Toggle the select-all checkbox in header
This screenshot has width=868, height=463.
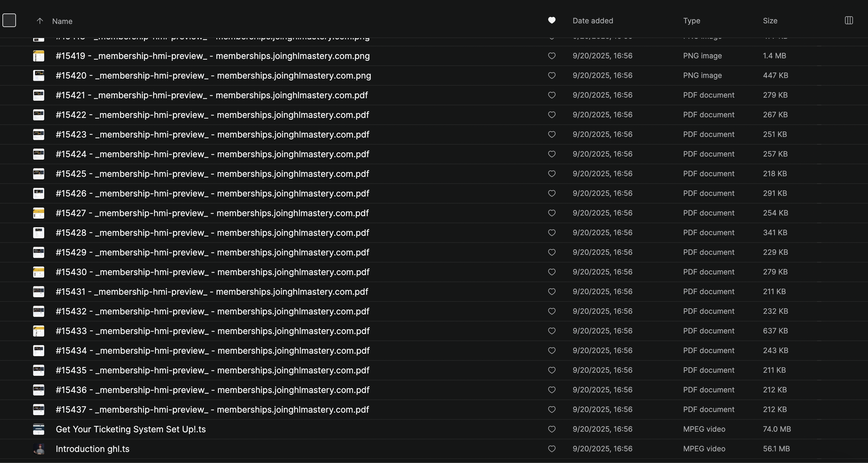click(x=9, y=20)
